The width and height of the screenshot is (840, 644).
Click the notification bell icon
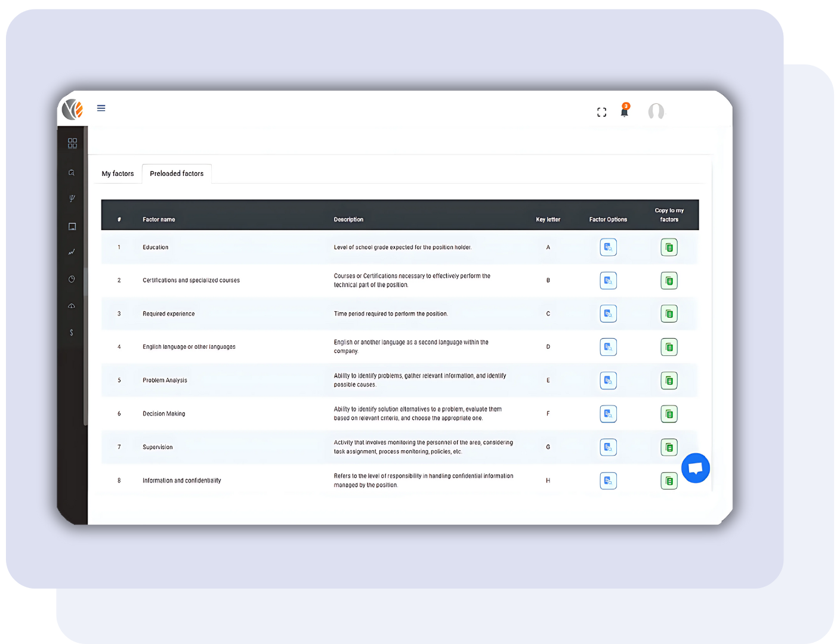coord(624,112)
